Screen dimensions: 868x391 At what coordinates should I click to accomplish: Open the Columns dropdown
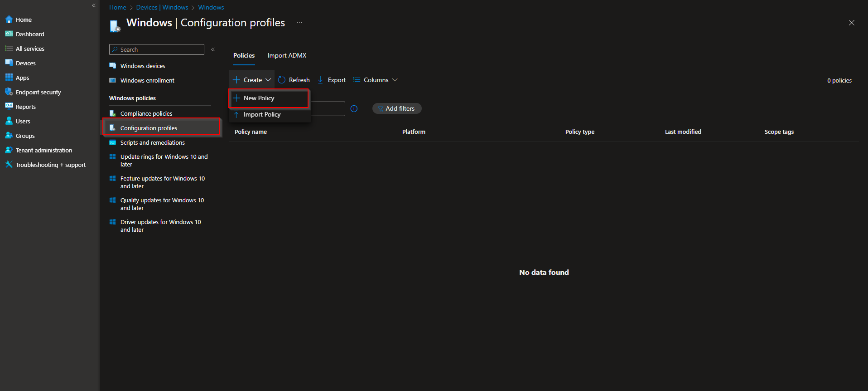pyautogui.click(x=376, y=80)
